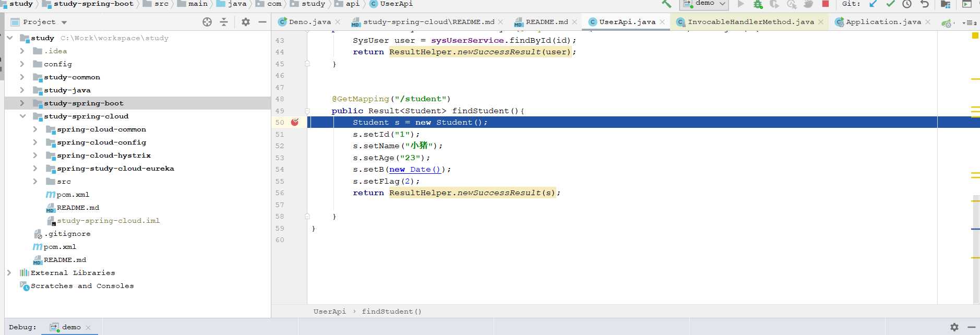980x335 pixels.
Task: Close the UserApi.java tab
Action: click(x=662, y=22)
